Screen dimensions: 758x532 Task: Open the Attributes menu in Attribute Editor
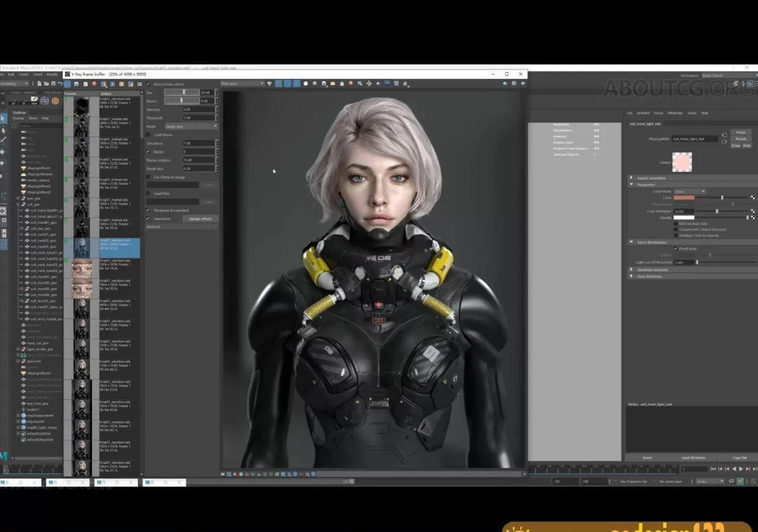[675, 112]
